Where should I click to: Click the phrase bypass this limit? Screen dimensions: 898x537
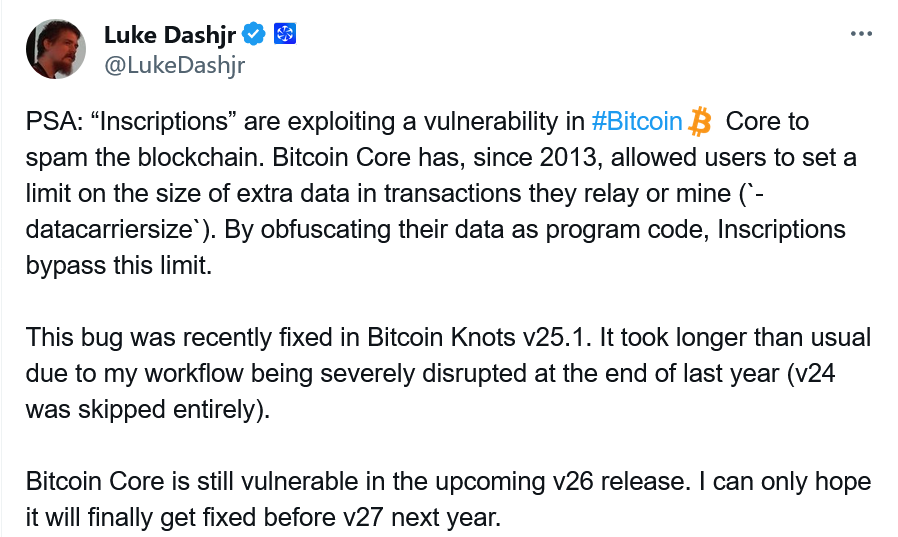pyautogui.click(x=119, y=266)
